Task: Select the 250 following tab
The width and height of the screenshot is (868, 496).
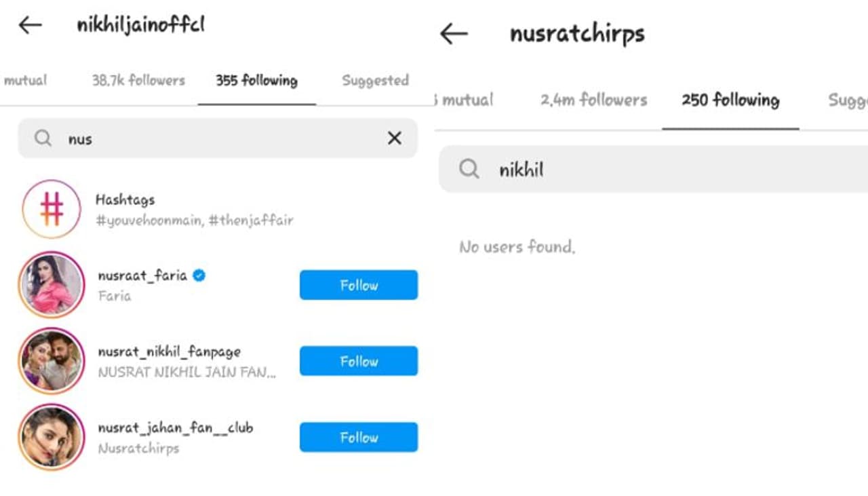Action: [730, 100]
